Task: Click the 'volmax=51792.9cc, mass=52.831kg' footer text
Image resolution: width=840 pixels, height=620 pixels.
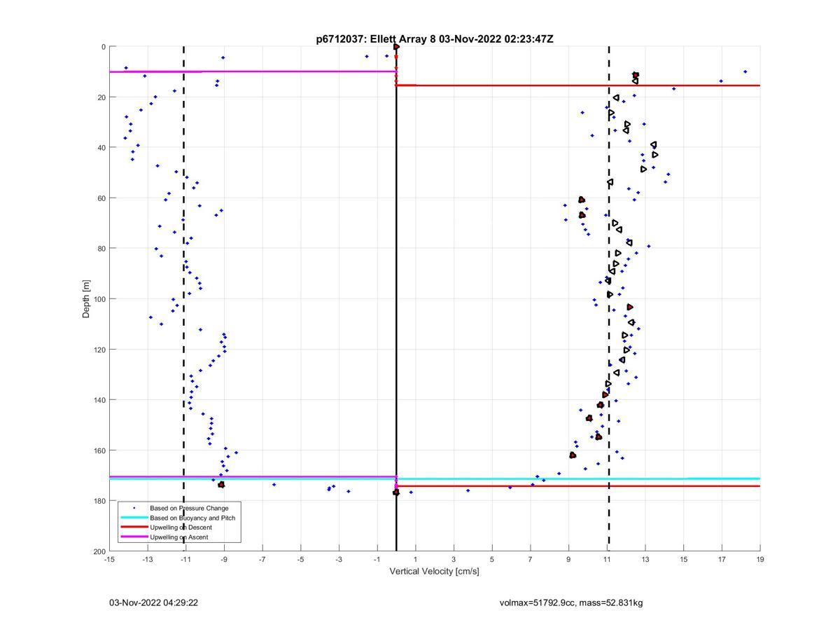Action: [571, 602]
